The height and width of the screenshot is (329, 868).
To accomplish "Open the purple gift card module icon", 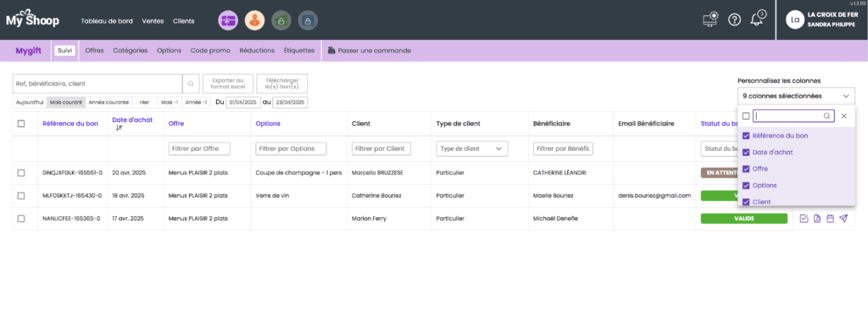I will [228, 20].
